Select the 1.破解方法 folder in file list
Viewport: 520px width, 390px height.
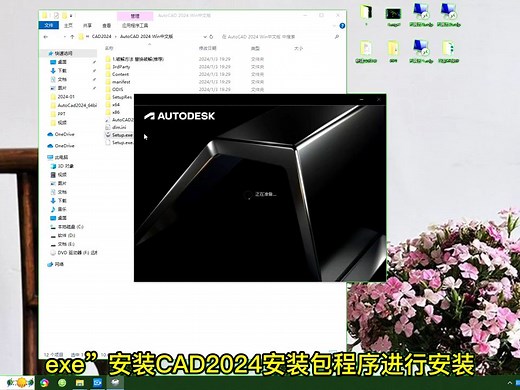click(135, 59)
